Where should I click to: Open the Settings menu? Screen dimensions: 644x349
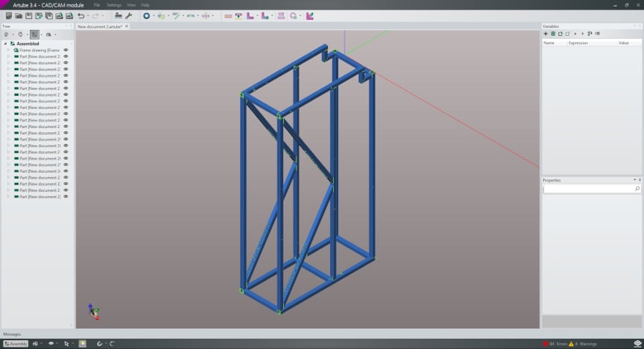tap(114, 5)
